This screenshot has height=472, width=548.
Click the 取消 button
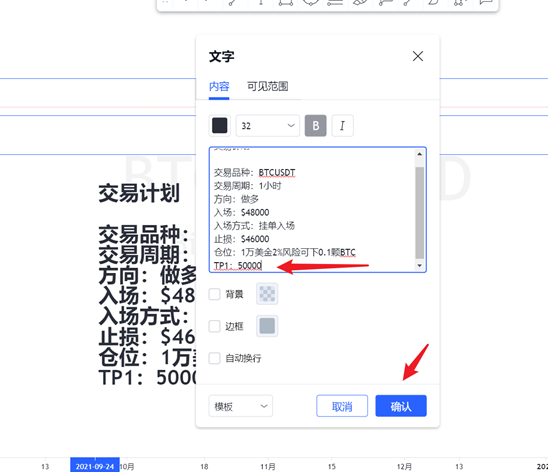(342, 406)
